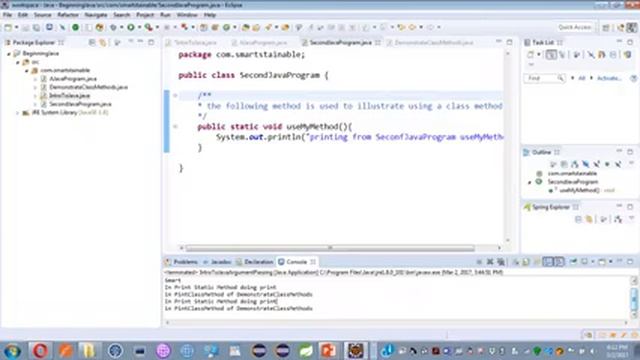
Task: Open the Source menu
Action: point(42,15)
